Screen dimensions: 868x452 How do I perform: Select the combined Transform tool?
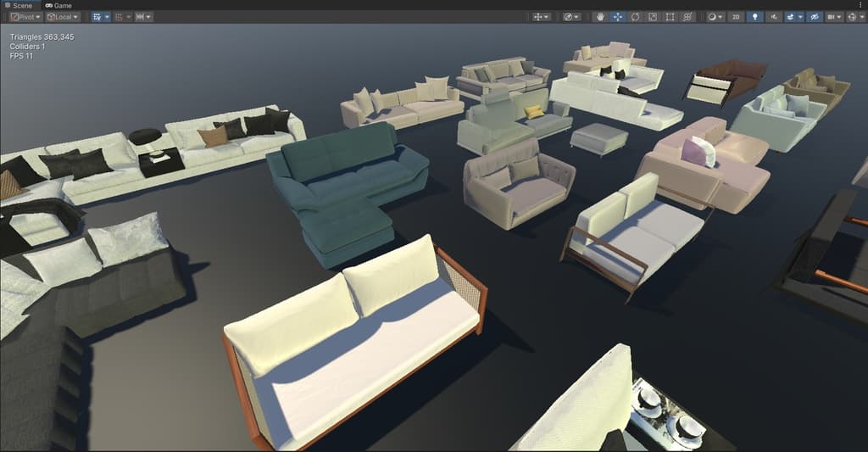click(x=687, y=17)
